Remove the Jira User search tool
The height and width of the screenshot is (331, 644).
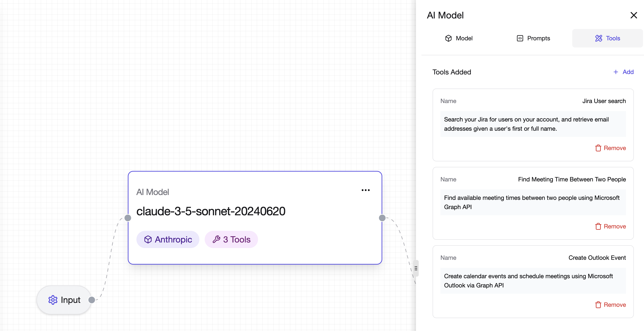[x=610, y=148]
